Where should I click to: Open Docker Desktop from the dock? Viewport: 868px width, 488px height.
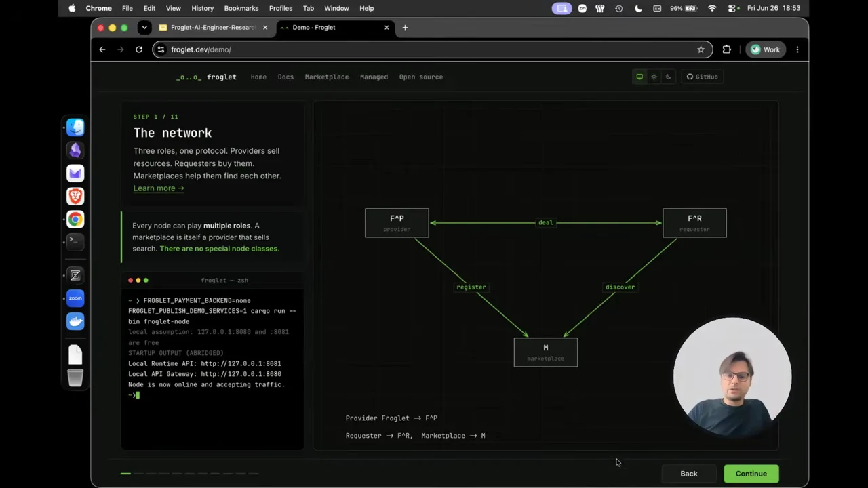click(75, 321)
